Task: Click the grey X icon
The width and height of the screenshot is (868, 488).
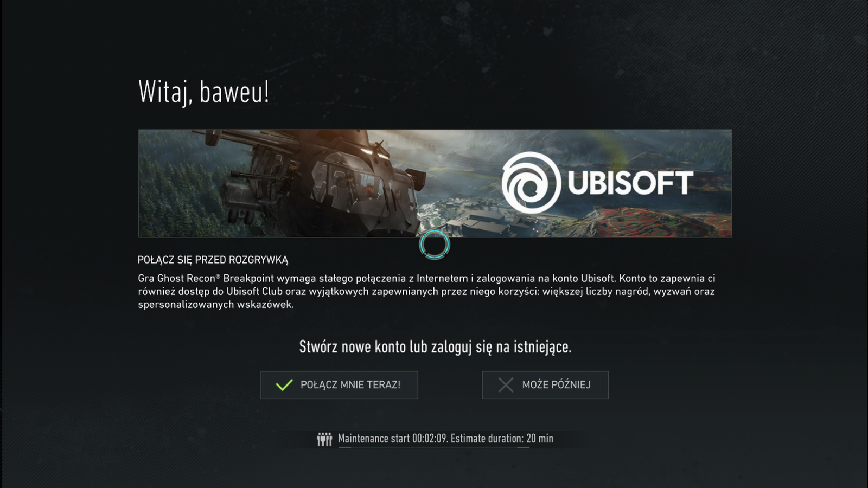Action: coord(506,385)
